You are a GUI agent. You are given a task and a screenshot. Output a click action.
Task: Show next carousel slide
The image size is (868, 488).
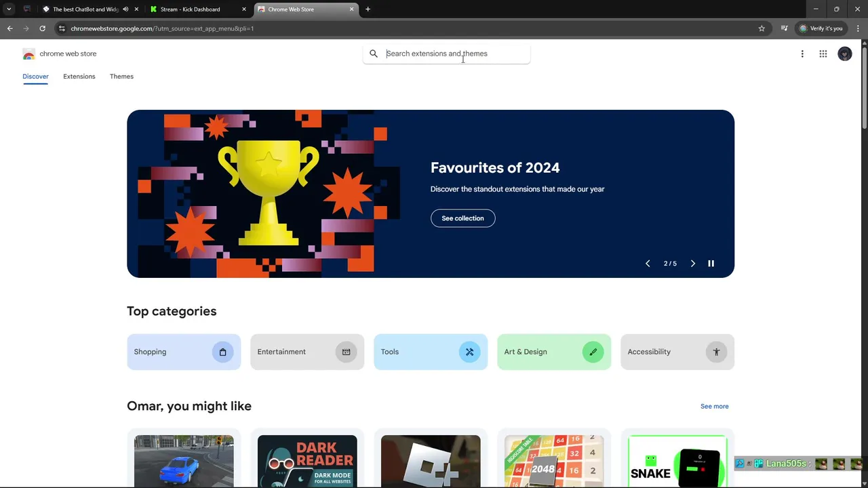(x=692, y=264)
